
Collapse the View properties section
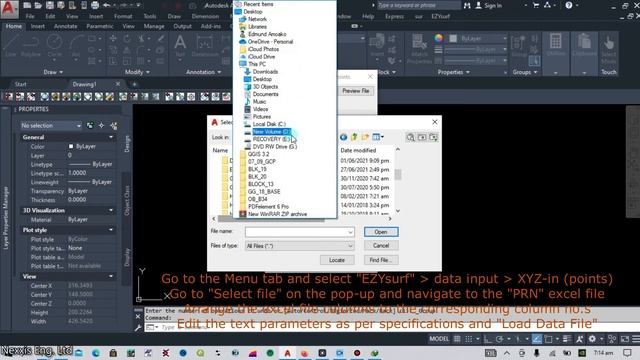[x=111, y=276]
